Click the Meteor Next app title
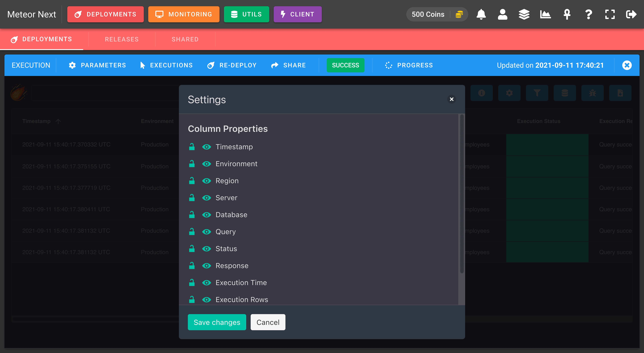 tap(32, 14)
